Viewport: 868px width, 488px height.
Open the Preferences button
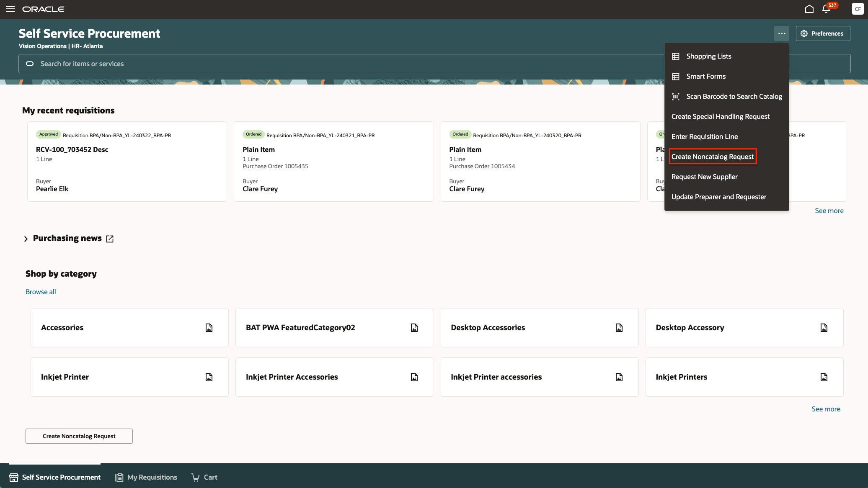click(823, 33)
